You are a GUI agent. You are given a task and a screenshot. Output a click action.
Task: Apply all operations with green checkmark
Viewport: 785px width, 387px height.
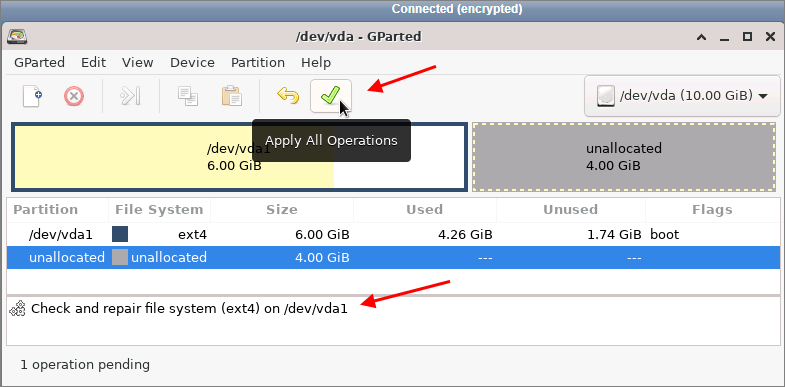point(331,96)
